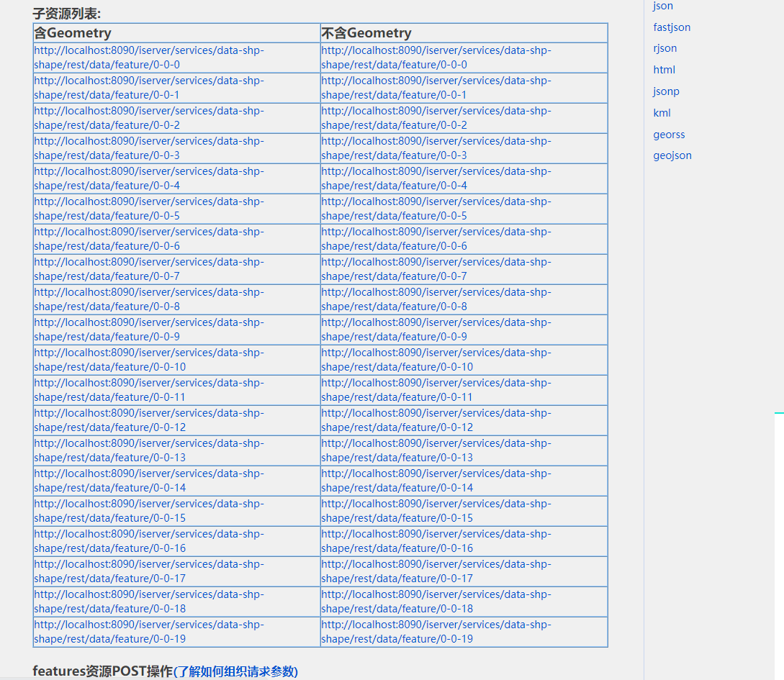Follow feature/0-0-7 link in 不含Geometry column
This screenshot has width=784, height=680.
click(x=436, y=269)
